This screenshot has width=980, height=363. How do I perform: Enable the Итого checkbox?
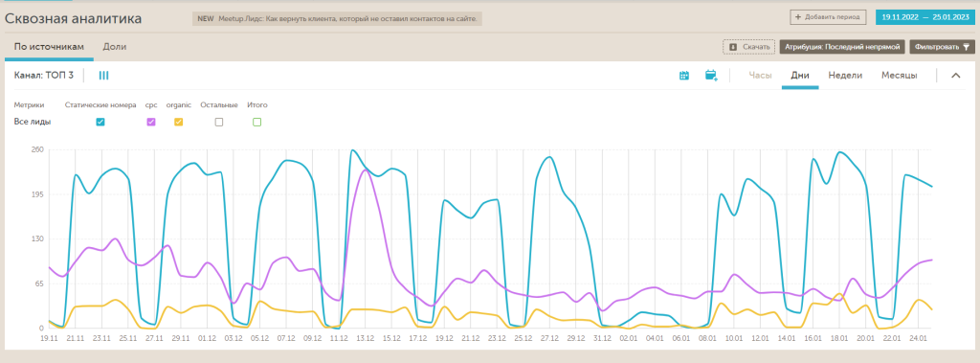256,122
